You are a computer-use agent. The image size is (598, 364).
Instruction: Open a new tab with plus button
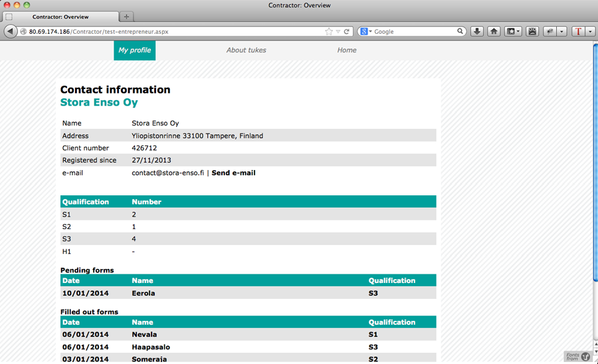[126, 17]
